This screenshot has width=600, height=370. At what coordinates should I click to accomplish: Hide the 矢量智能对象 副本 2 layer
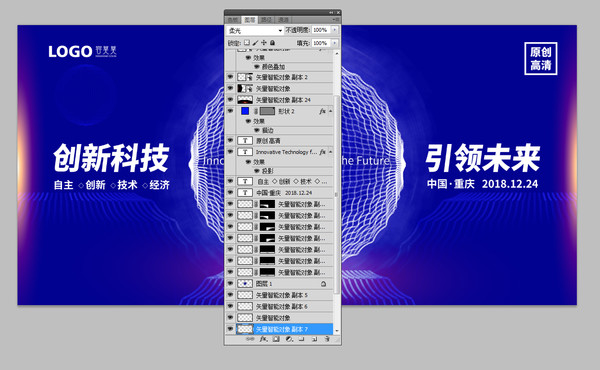(x=230, y=77)
